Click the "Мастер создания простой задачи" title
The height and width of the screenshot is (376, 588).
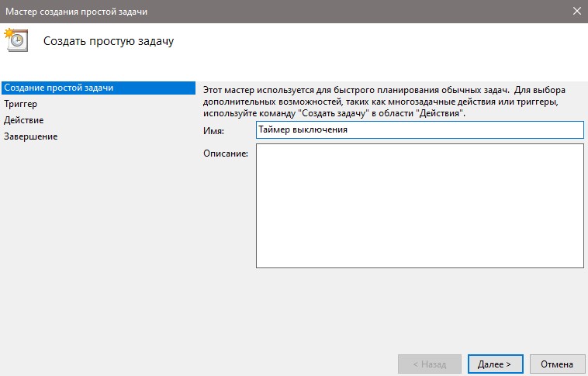[x=77, y=12]
